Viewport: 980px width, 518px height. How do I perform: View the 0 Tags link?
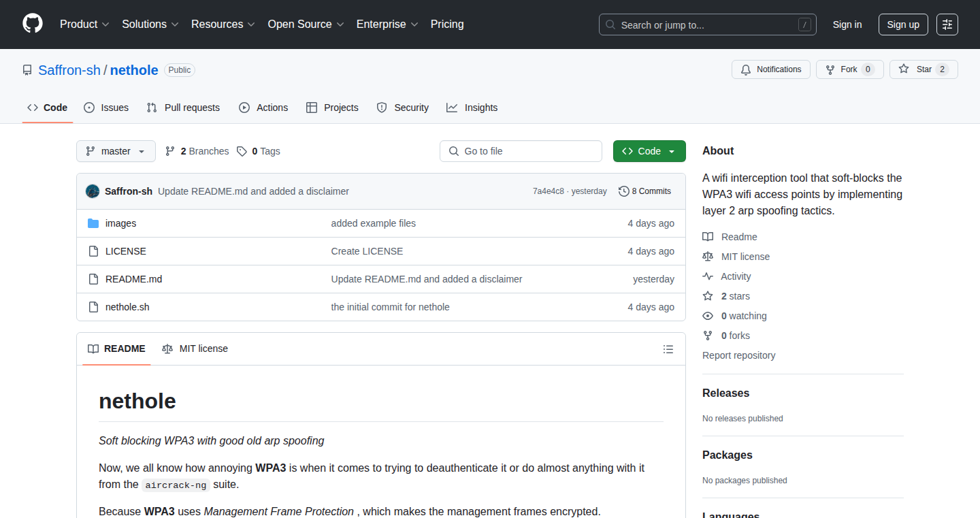point(259,151)
